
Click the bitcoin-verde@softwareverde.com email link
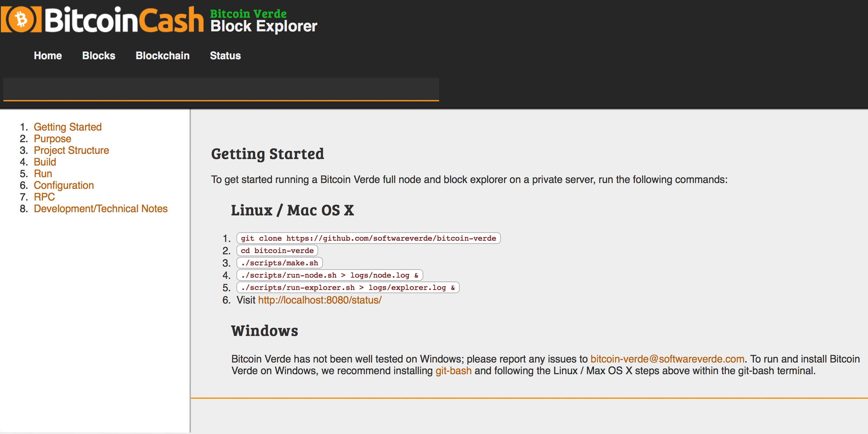[667, 359]
